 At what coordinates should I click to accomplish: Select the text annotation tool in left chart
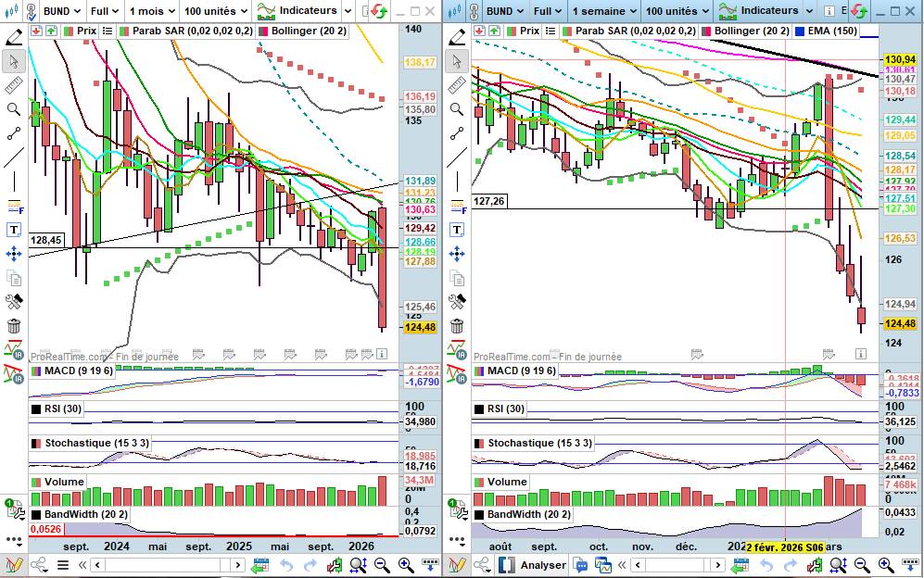point(14,230)
